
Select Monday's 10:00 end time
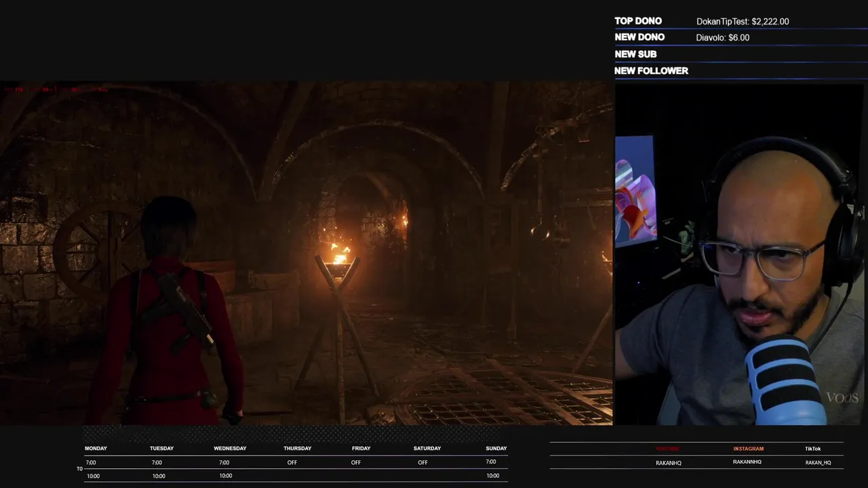(93, 476)
